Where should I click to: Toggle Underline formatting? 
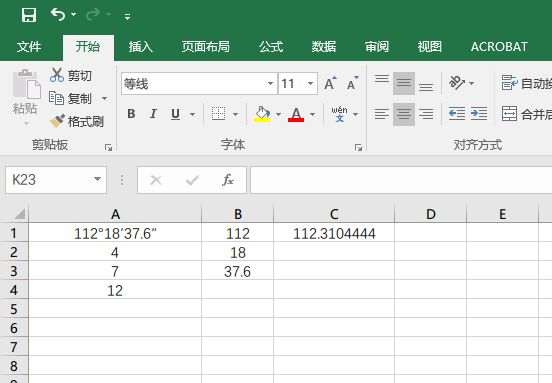click(x=175, y=114)
